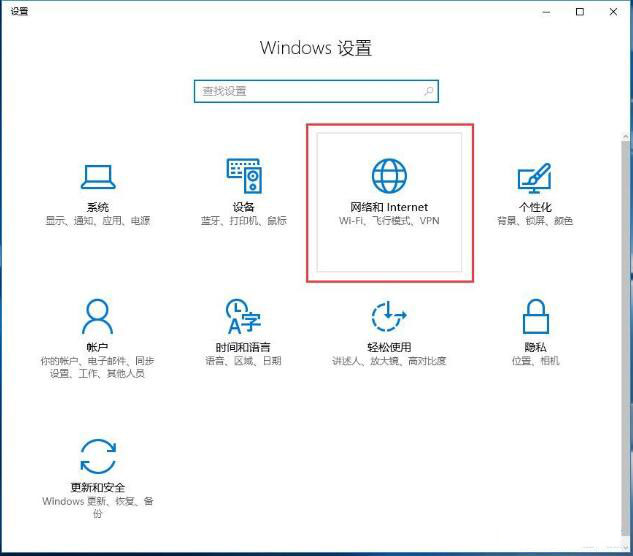Click the search magnifier icon
Image resolution: width=633 pixels, height=556 pixels.
click(x=429, y=91)
